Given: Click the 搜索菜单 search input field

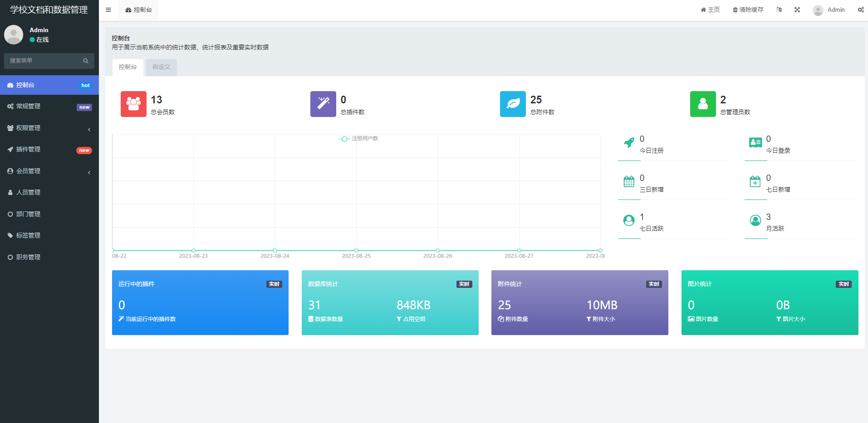Looking at the screenshot, I should 43,61.
